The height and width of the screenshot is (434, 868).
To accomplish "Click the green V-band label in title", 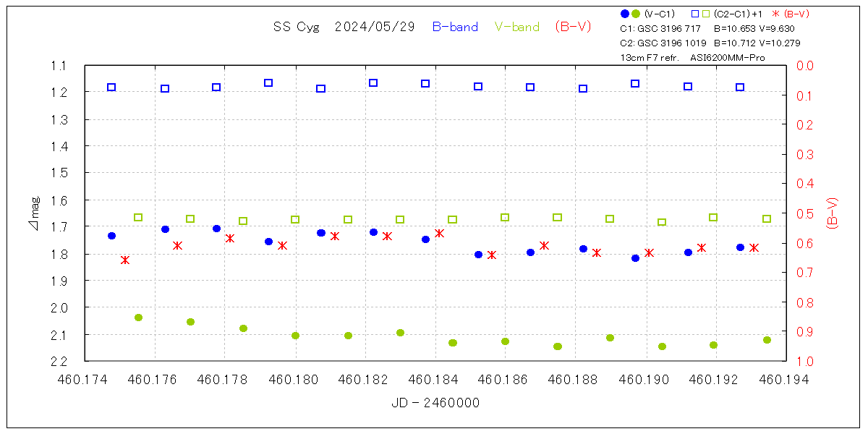I will (516, 27).
